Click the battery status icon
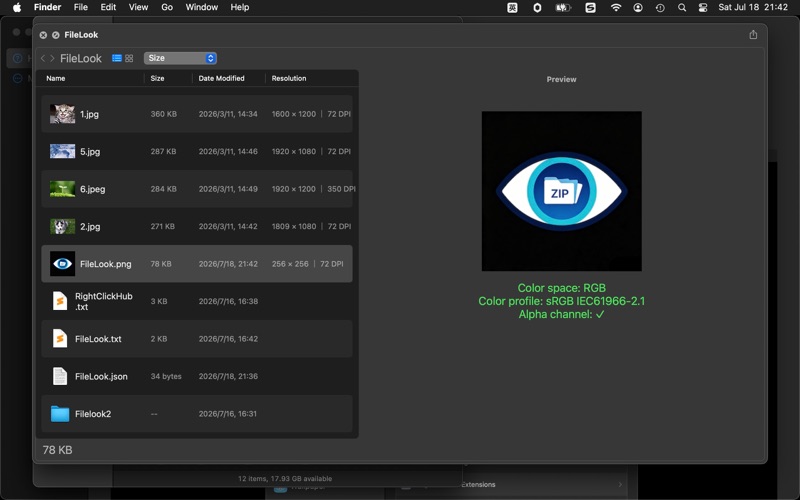This screenshot has height=500, width=800. (x=563, y=7)
